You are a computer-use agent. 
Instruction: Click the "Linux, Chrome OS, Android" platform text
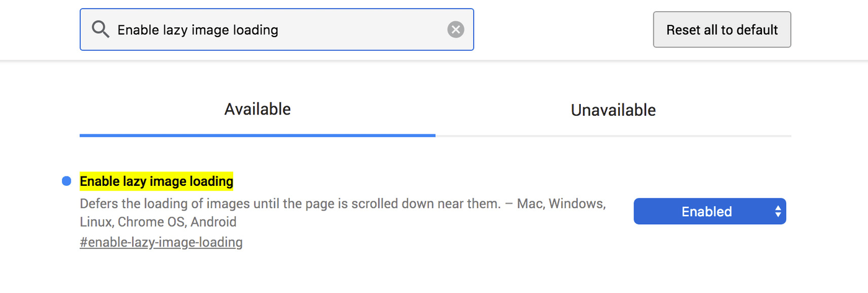(x=158, y=222)
